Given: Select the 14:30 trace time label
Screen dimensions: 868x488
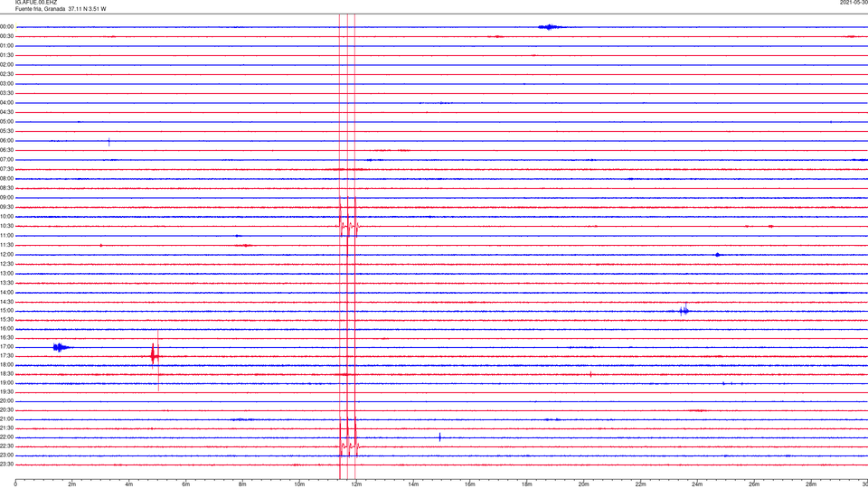Looking at the screenshot, I should coord(6,302).
